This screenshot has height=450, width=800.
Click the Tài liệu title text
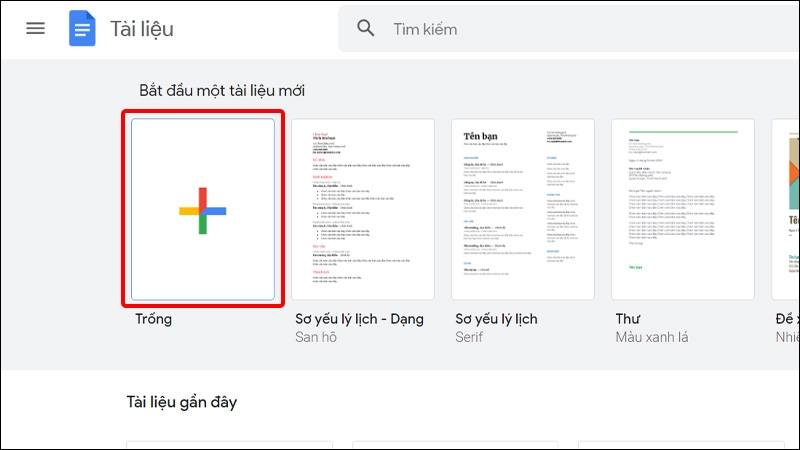click(142, 29)
